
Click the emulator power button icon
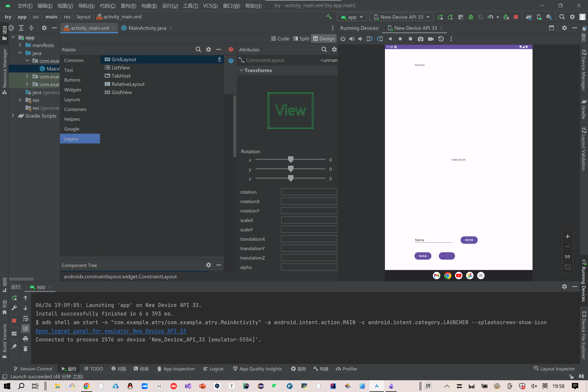(343, 39)
